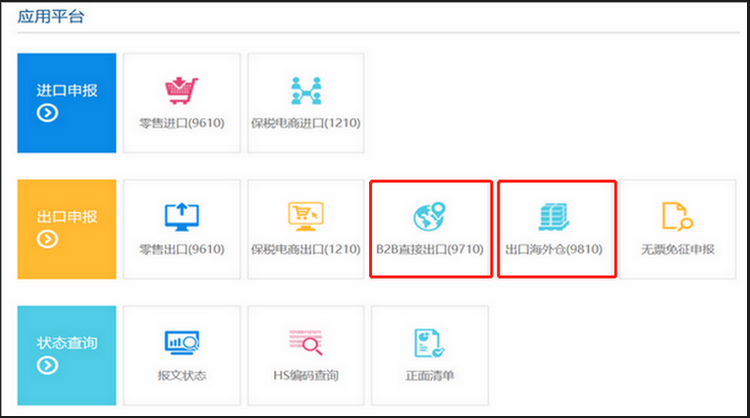Click the 无票免征申报 document search icon

click(678, 217)
